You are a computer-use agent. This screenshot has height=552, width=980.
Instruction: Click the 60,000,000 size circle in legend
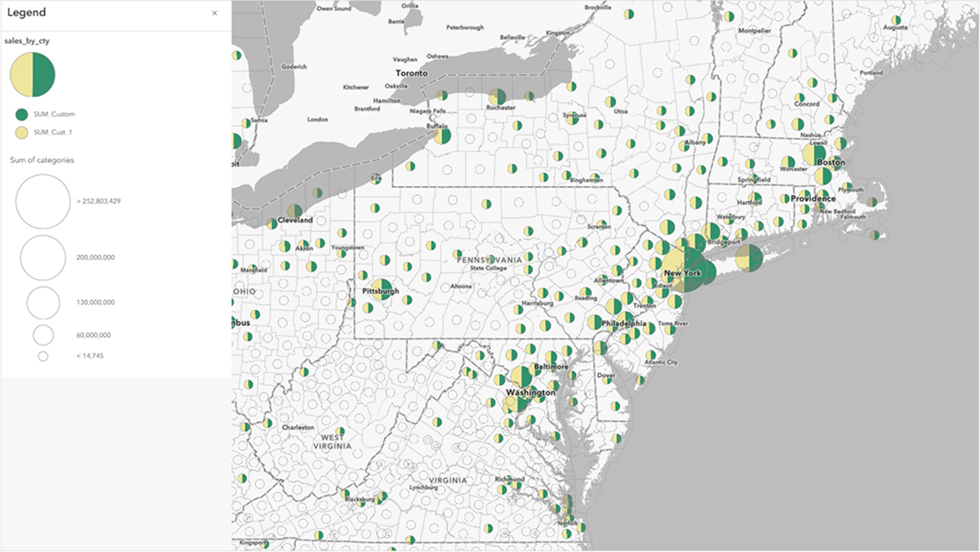[42, 334]
